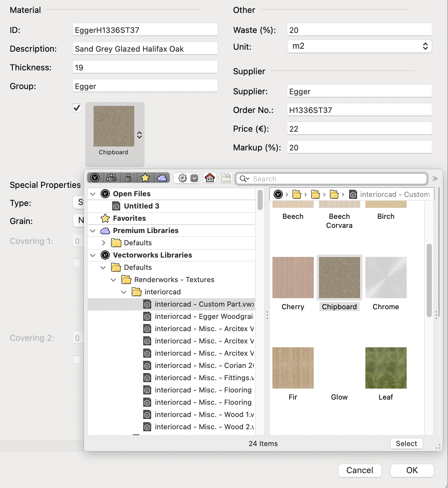Image resolution: width=448 pixels, height=488 pixels.
Task: Click the resource Search field
Action: click(x=332, y=179)
